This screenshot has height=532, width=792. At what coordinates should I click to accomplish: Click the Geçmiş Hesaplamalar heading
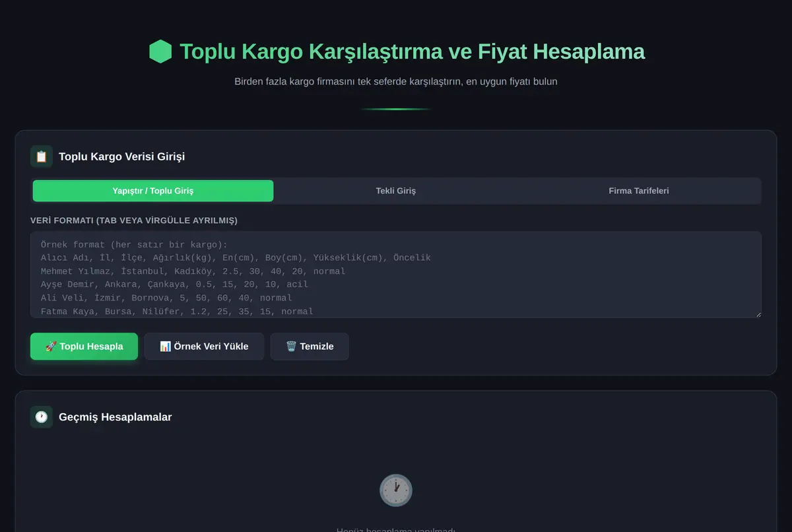(x=115, y=417)
